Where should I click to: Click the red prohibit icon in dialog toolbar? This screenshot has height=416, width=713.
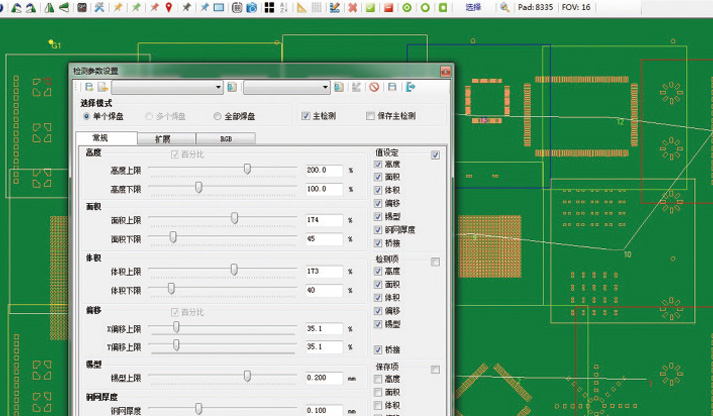pos(373,88)
